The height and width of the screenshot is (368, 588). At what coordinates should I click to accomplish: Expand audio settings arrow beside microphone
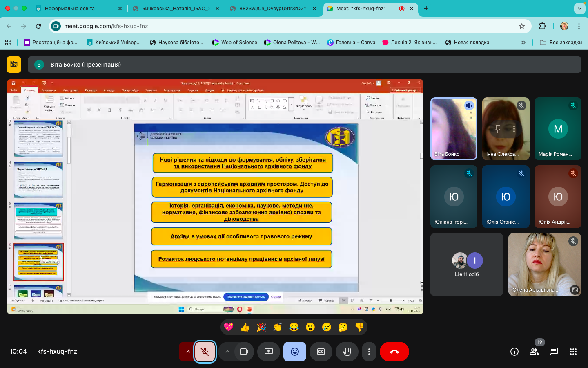(x=188, y=352)
